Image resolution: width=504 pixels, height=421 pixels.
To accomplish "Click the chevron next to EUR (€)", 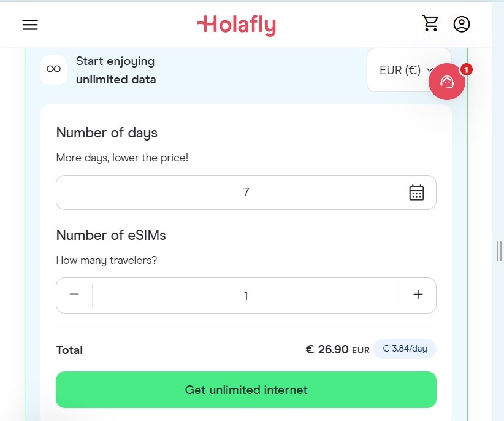I will point(430,71).
